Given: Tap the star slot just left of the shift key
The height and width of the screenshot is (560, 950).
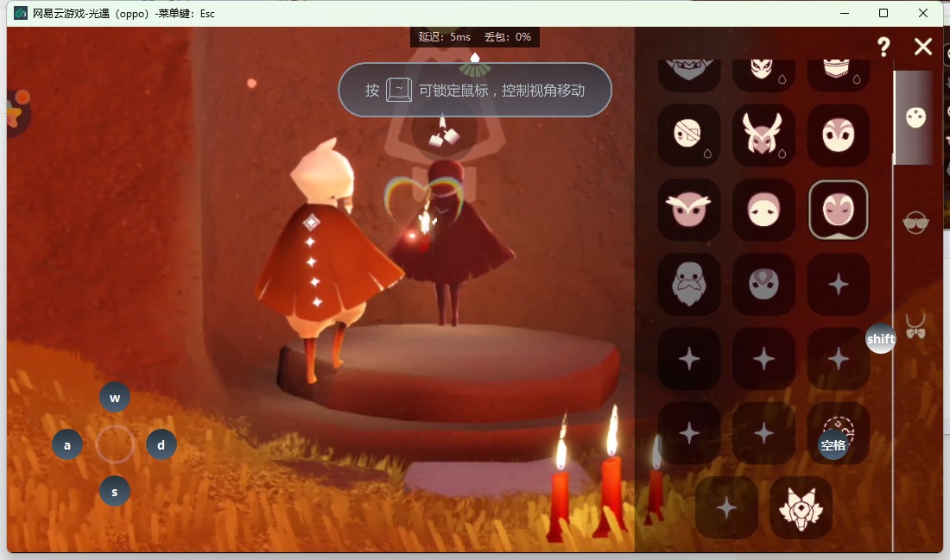Looking at the screenshot, I should pyautogui.click(x=838, y=359).
